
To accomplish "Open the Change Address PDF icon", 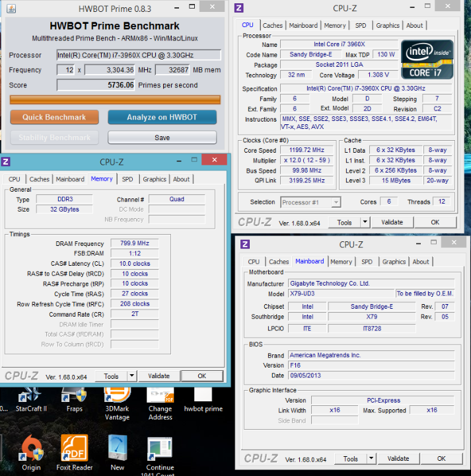I will [x=160, y=404].
